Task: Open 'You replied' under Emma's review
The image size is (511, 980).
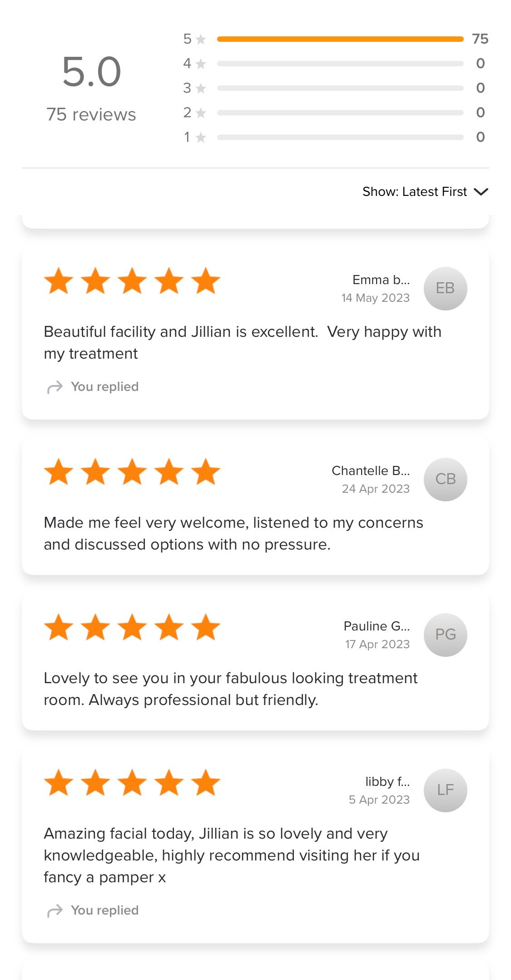Action: point(104,387)
